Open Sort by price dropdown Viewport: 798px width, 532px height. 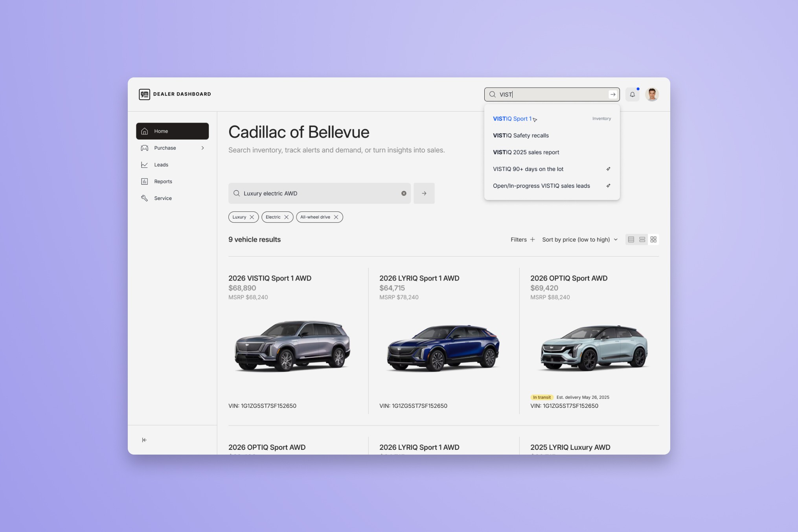tap(580, 239)
